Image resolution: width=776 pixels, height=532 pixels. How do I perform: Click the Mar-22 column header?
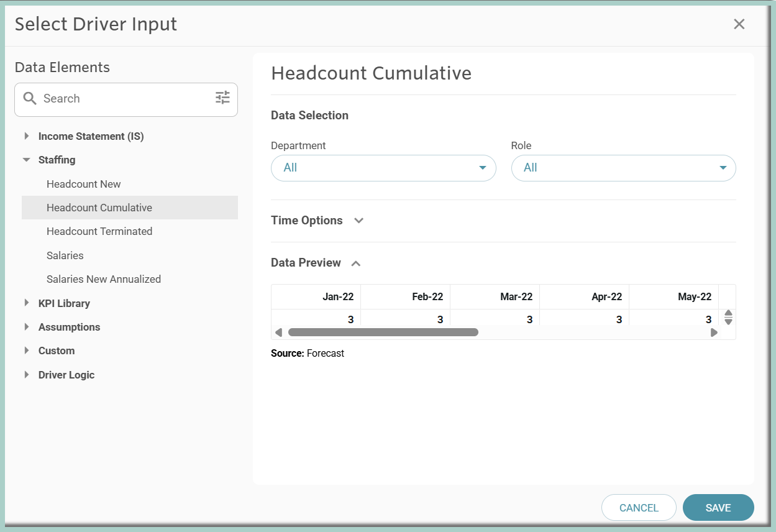coord(495,297)
